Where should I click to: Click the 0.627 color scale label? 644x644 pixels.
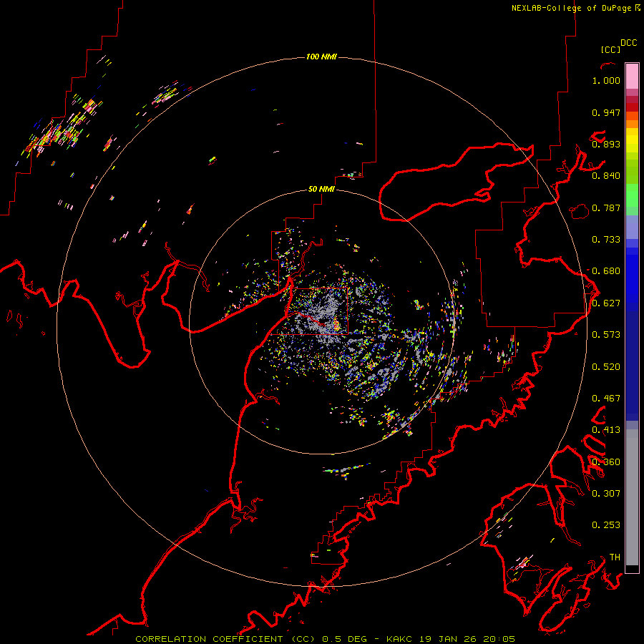pos(606,303)
